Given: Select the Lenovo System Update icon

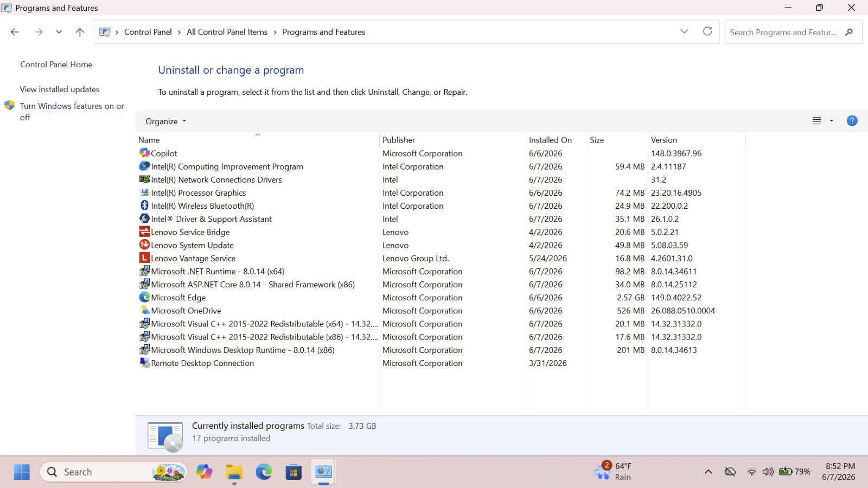Looking at the screenshot, I should [x=144, y=245].
